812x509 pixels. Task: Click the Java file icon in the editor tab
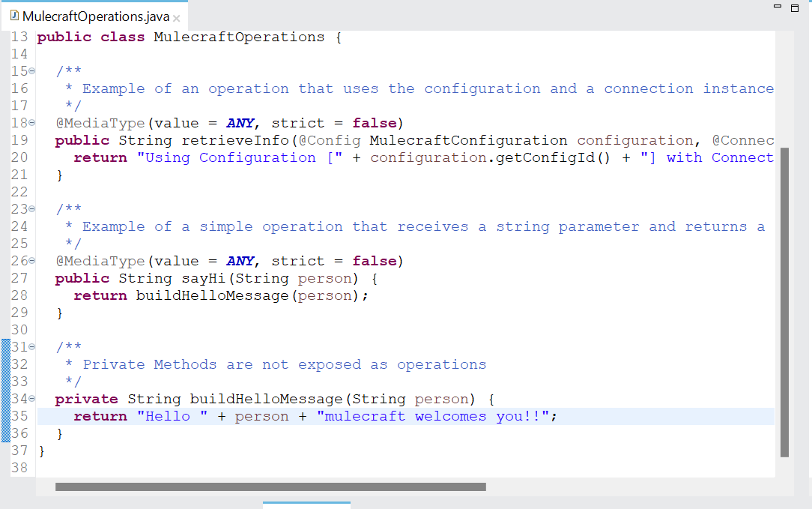point(14,16)
